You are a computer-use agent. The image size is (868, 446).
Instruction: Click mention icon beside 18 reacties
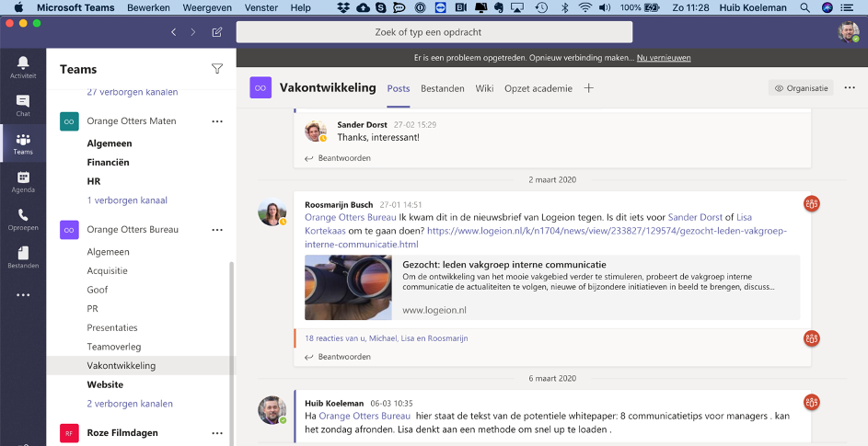812,338
